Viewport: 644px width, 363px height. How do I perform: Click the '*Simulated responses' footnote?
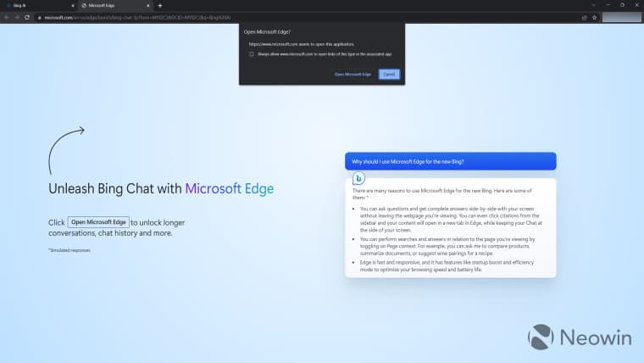pyautogui.click(x=69, y=250)
